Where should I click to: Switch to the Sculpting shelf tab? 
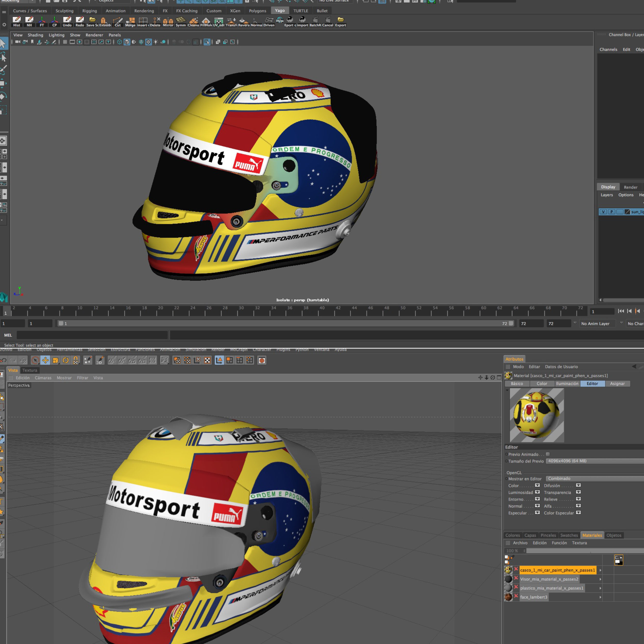tap(64, 11)
